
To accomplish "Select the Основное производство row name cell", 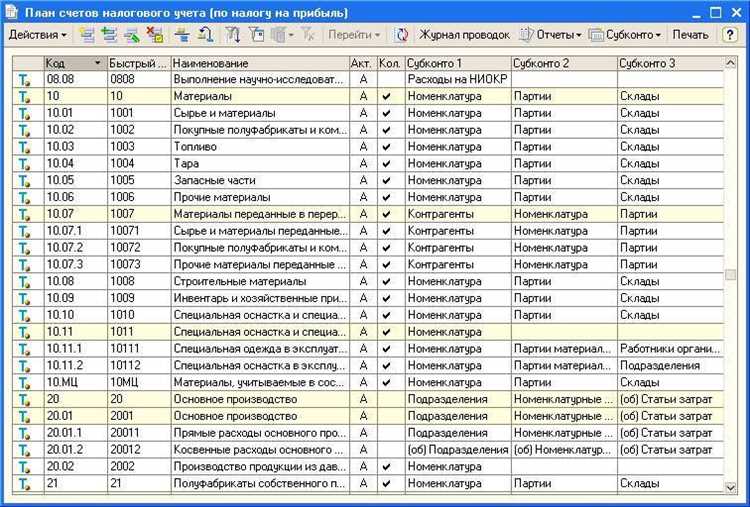I will [258, 399].
